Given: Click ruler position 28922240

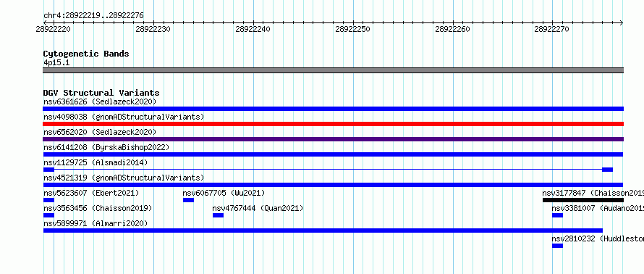Looking at the screenshot, I should coord(253,29).
